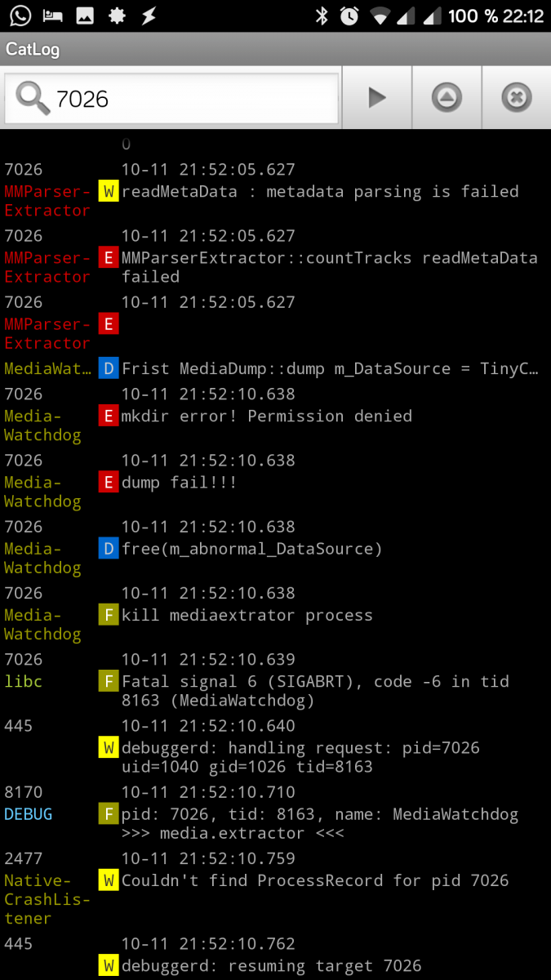Tap the yellow W badge on readMetaData line
This screenshot has height=980, width=551.
pos(109,192)
